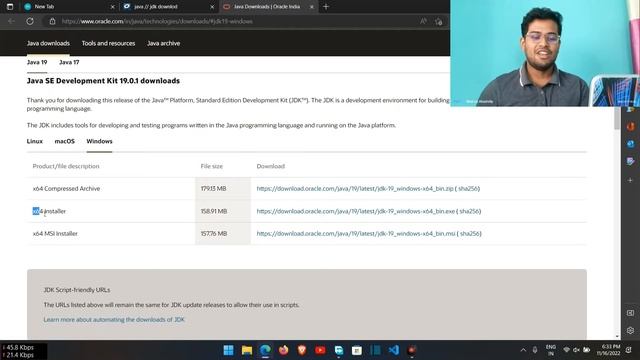
Task: Open the clock and date in taskbar
Action: (608, 350)
